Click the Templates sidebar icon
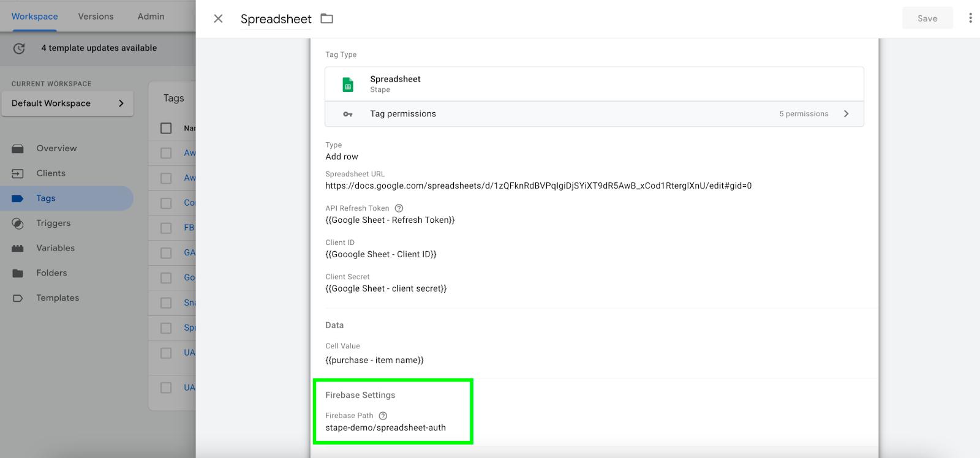Screen dimensions: 980x458 click(x=18, y=298)
